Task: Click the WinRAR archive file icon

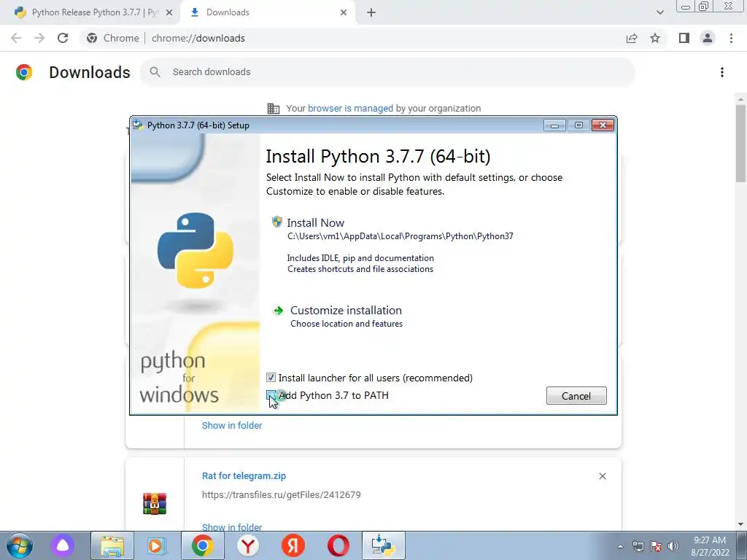Action: click(x=155, y=503)
